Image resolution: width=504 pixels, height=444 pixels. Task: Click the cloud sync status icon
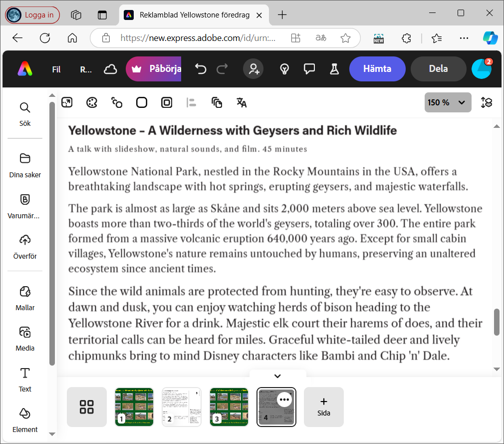110,69
